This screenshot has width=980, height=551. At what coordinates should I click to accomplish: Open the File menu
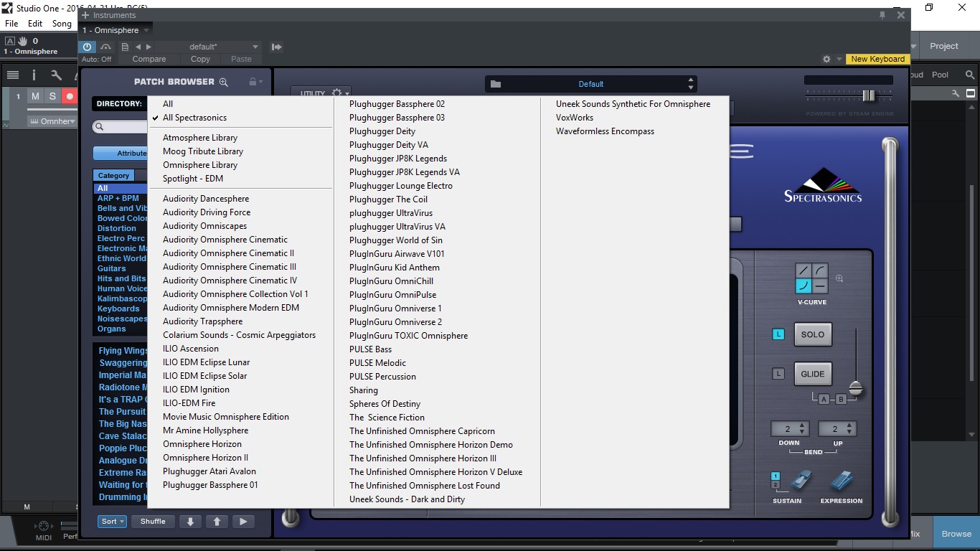(x=11, y=24)
